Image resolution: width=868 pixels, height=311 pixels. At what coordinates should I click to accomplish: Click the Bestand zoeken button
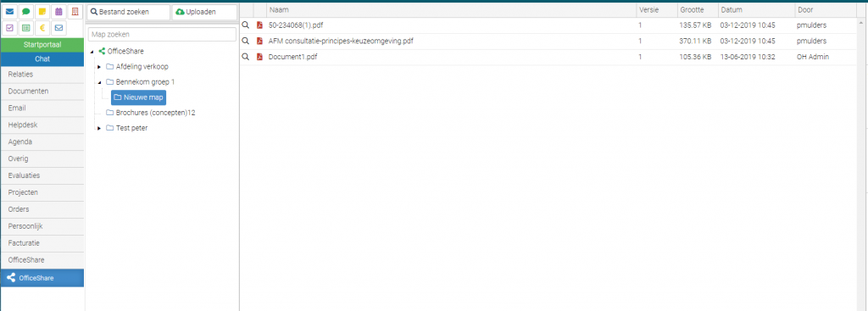[129, 12]
